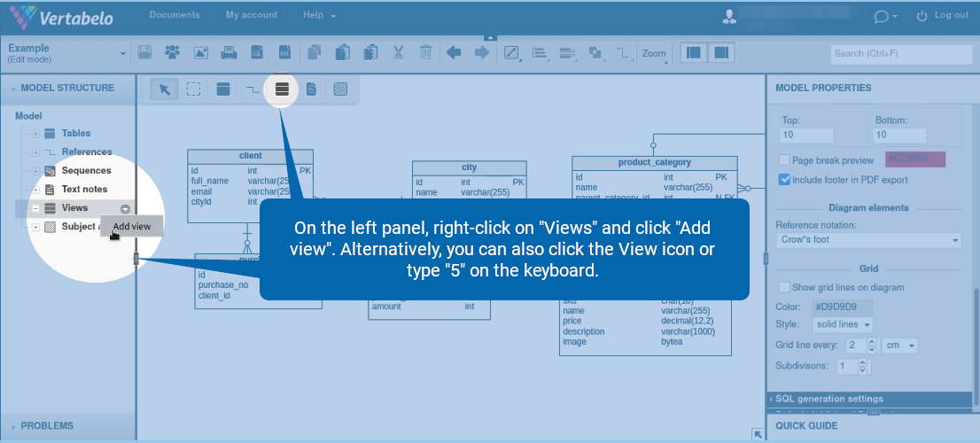Select the arrow pointer selection tool
The height and width of the screenshot is (443, 980).
(165, 89)
